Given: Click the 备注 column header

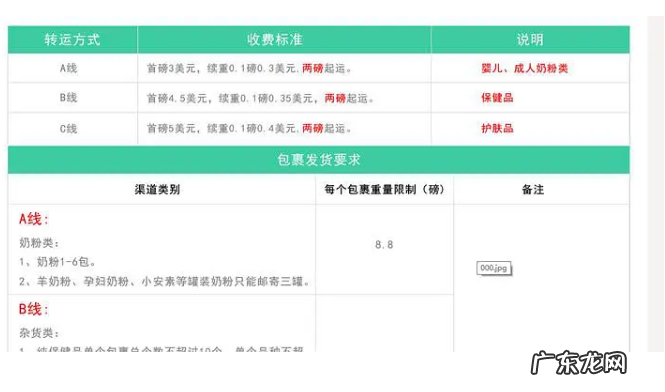Looking at the screenshot, I should coord(533,189).
